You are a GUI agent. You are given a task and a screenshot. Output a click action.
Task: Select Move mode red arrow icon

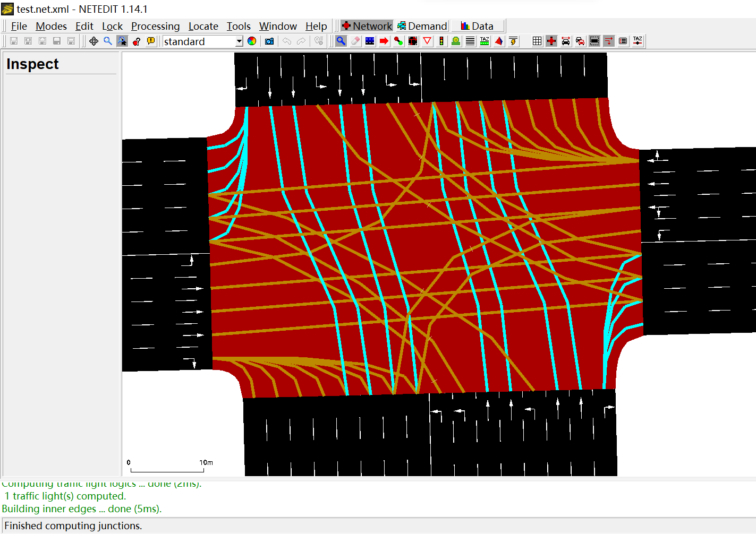(384, 41)
